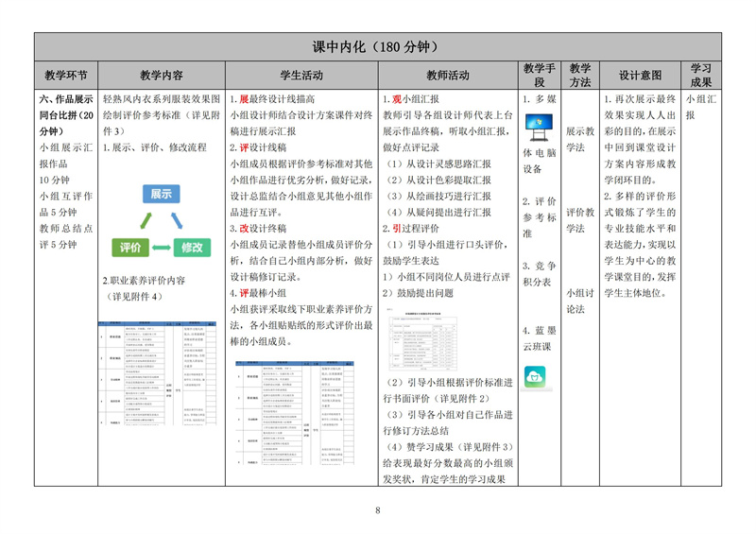
Task: Click the line 2. 评设计线稿
Action: tap(258, 147)
